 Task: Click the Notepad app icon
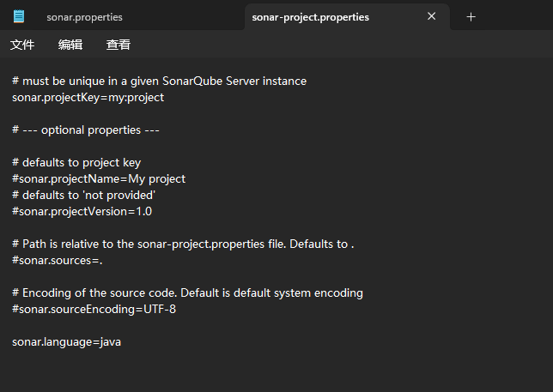[19, 16]
